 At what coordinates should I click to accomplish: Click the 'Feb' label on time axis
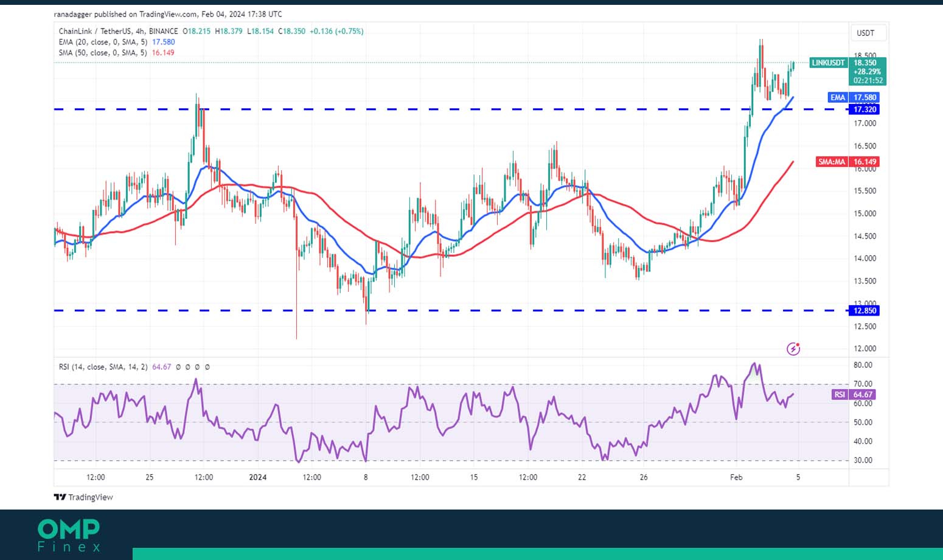(736, 477)
